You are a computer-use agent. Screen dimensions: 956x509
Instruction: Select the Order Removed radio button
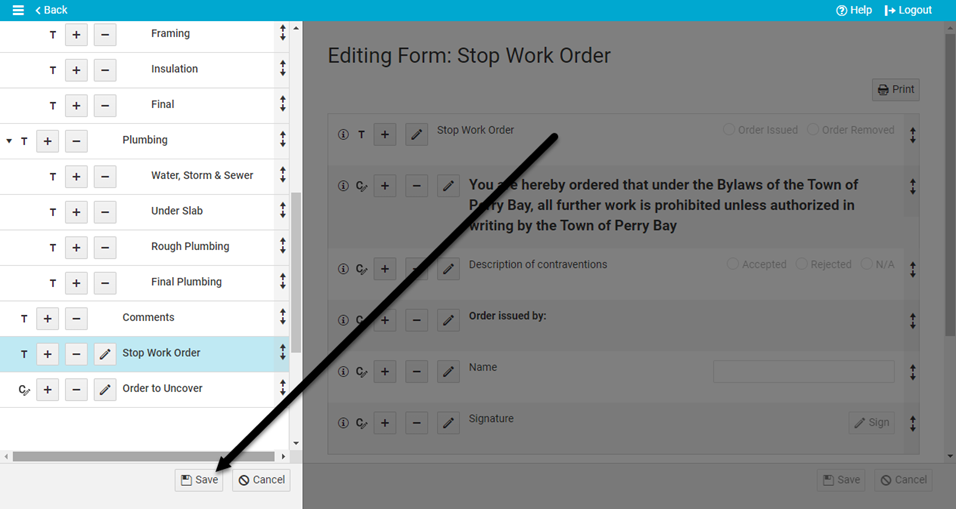[x=813, y=129]
